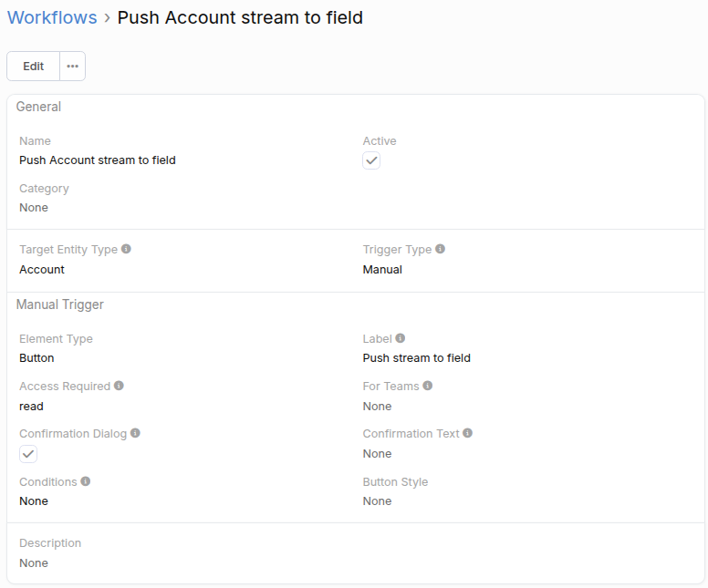Click info icon next to For Teams
The height and width of the screenshot is (588, 708).
(428, 386)
